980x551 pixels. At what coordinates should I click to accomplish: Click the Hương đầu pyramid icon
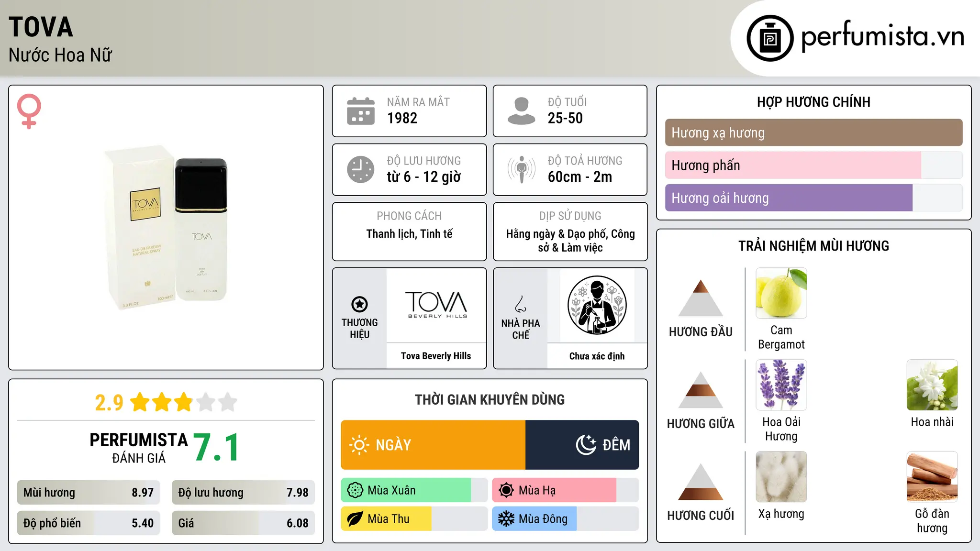pyautogui.click(x=701, y=298)
